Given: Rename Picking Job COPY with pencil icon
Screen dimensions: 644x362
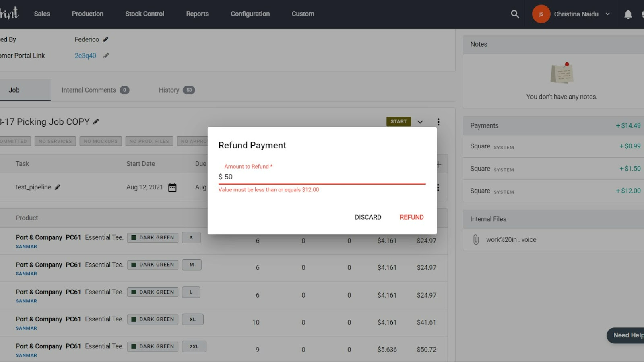Looking at the screenshot, I should tap(96, 121).
